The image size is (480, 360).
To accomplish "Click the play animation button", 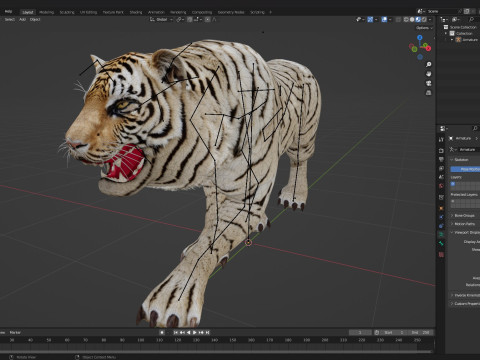I will point(195,332).
